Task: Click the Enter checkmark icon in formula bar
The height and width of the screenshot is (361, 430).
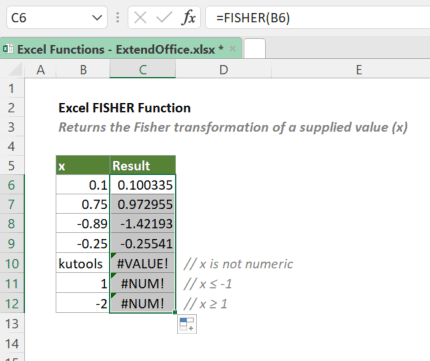Action: click(x=164, y=17)
